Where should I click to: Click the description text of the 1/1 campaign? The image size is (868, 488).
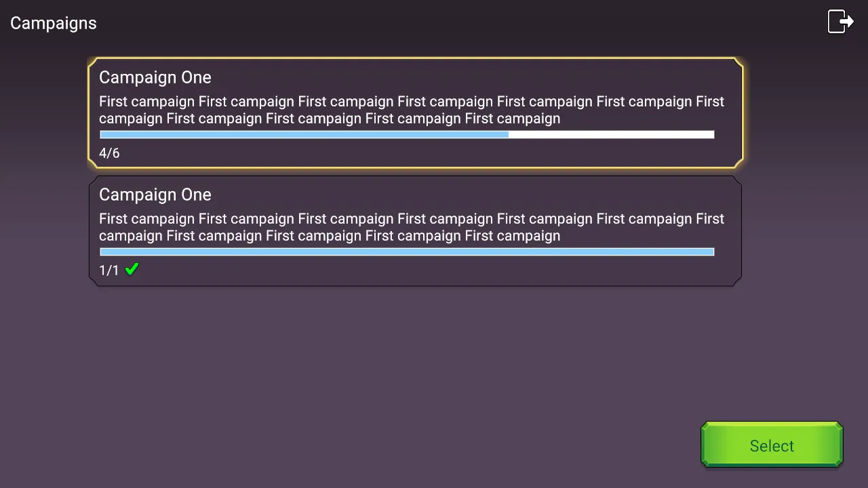[411, 219]
